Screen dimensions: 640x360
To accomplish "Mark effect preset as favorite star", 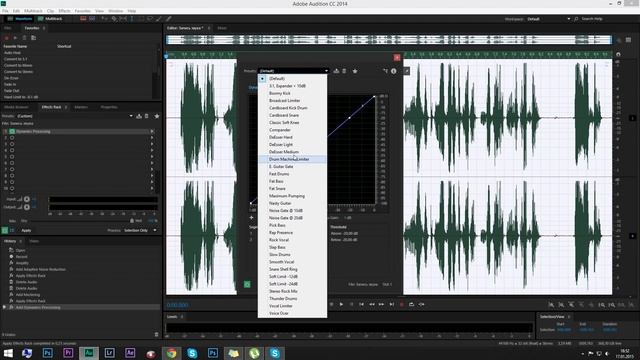I will click(x=355, y=71).
